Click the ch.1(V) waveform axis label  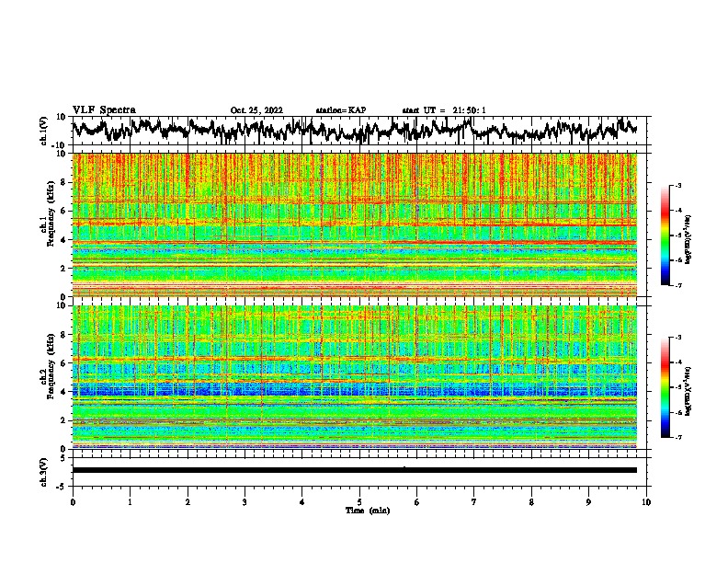tap(44, 131)
